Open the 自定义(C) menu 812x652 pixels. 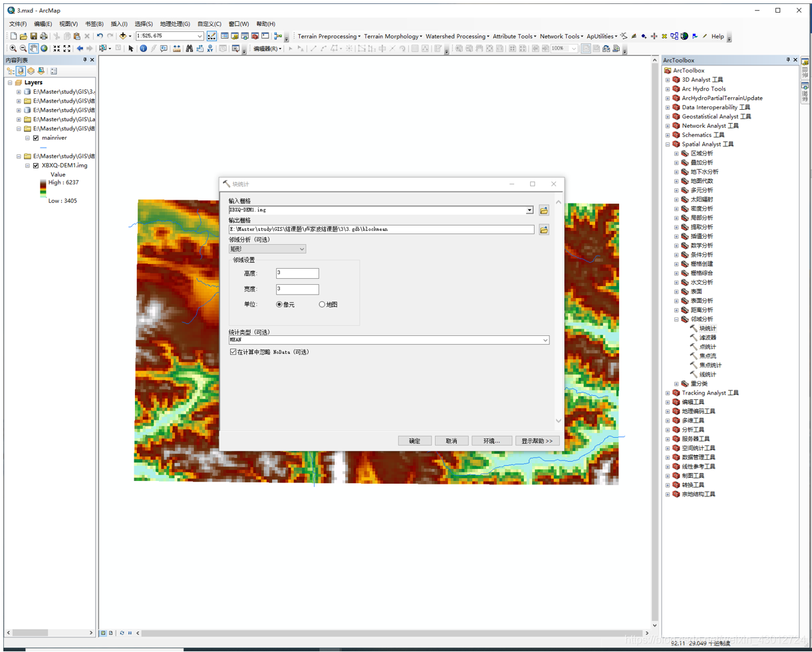209,24
